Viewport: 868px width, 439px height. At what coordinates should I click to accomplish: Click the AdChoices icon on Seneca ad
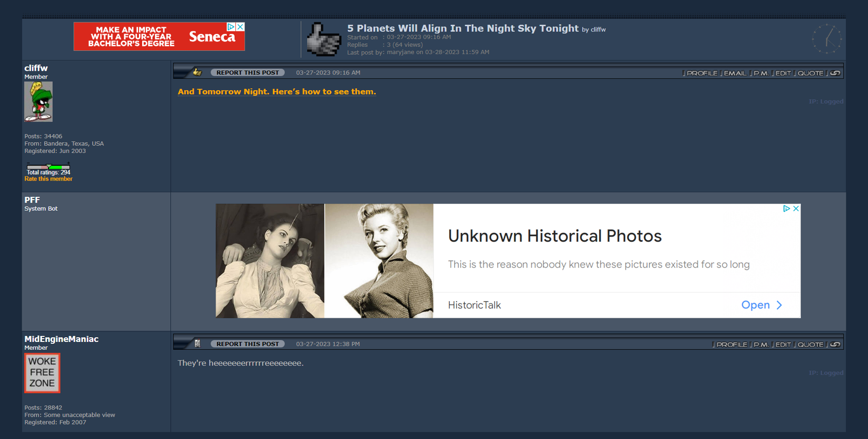(x=232, y=27)
